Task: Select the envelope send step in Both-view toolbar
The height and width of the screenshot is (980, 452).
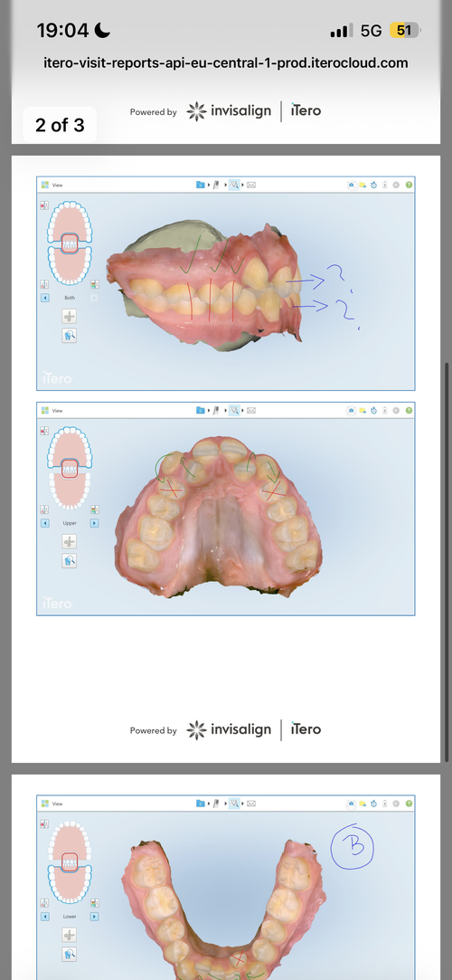Action: click(251, 185)
